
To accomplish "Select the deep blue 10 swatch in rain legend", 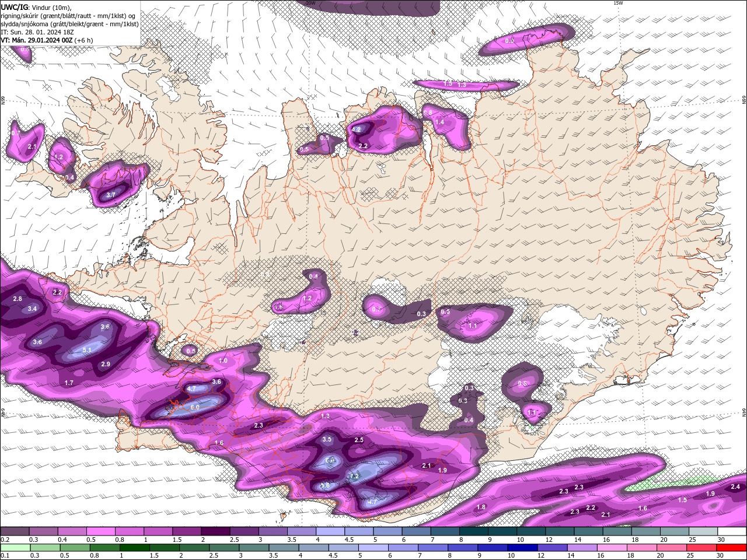I will pos(522,548).
